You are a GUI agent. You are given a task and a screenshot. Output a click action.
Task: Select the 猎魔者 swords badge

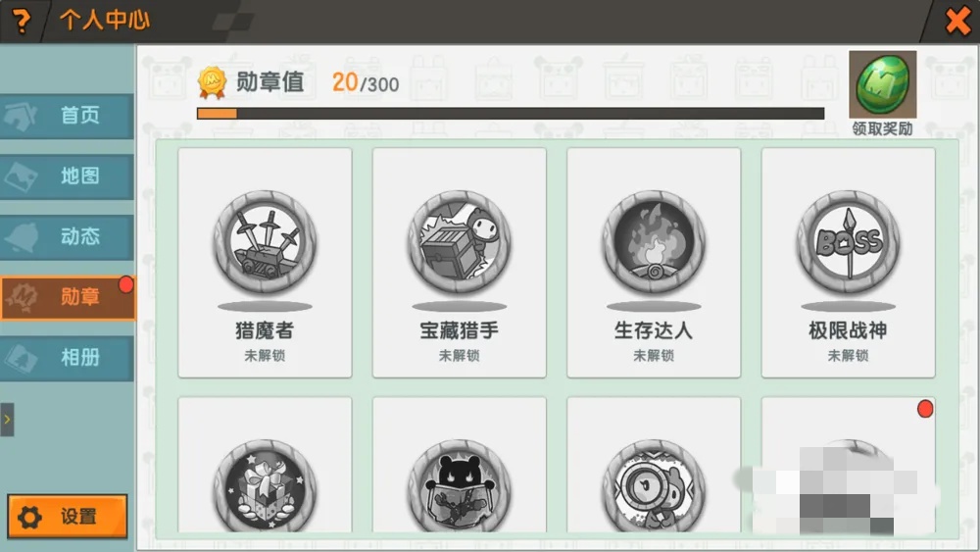pyautogui.click(x=265, y=242)
